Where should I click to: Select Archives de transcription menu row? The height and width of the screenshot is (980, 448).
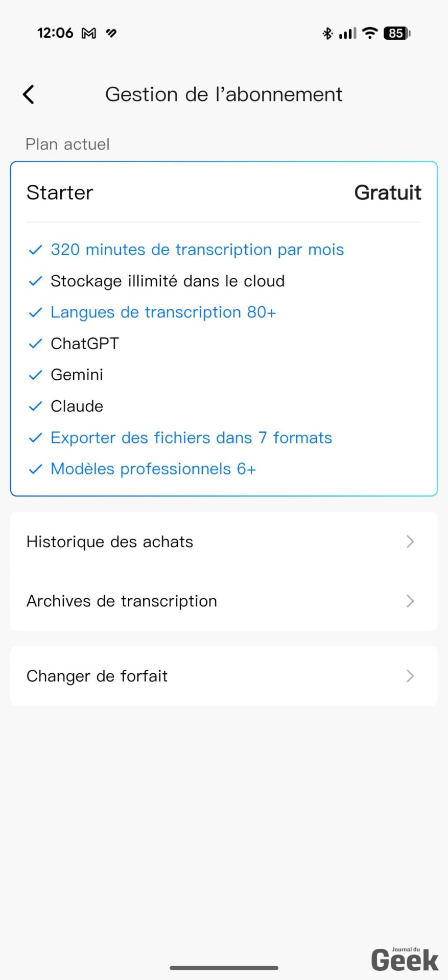click(122, 601)
